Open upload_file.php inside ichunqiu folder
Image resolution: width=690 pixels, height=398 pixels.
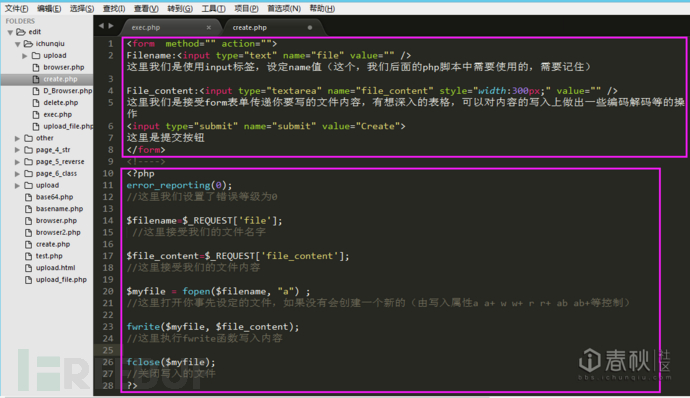click(68, 126)
